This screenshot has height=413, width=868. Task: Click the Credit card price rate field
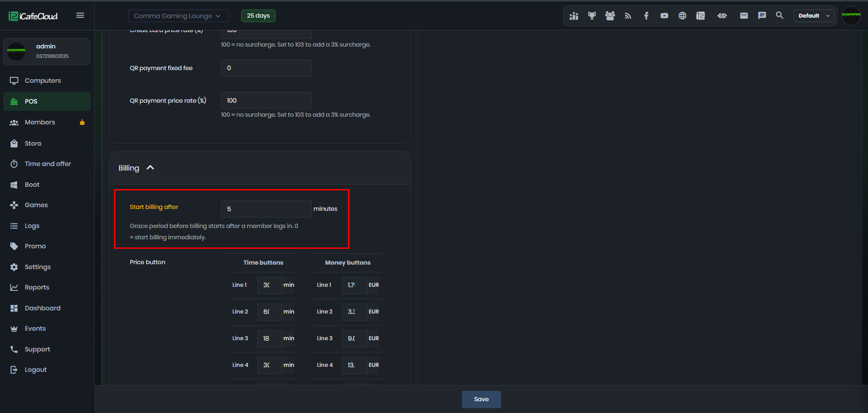pyautogui.click(x=267, y=34)
